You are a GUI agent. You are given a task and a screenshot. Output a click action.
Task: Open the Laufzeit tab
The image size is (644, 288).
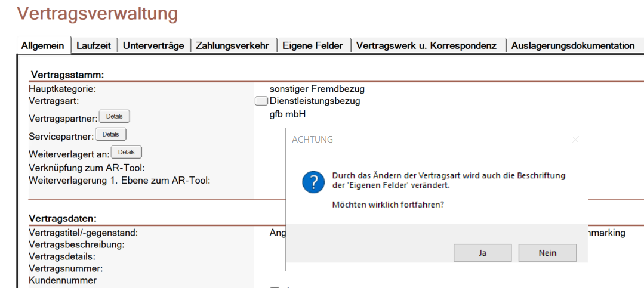[x=94, y=45]
